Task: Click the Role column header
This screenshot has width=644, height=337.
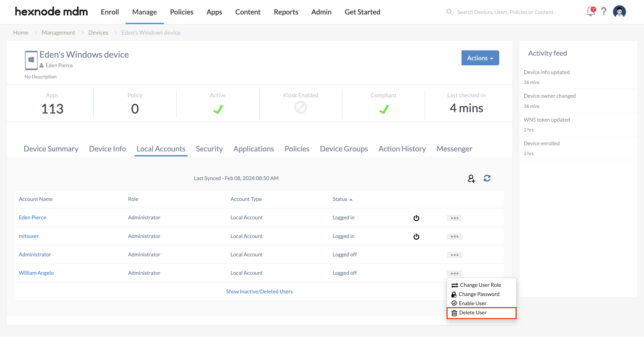Action: 133,199
